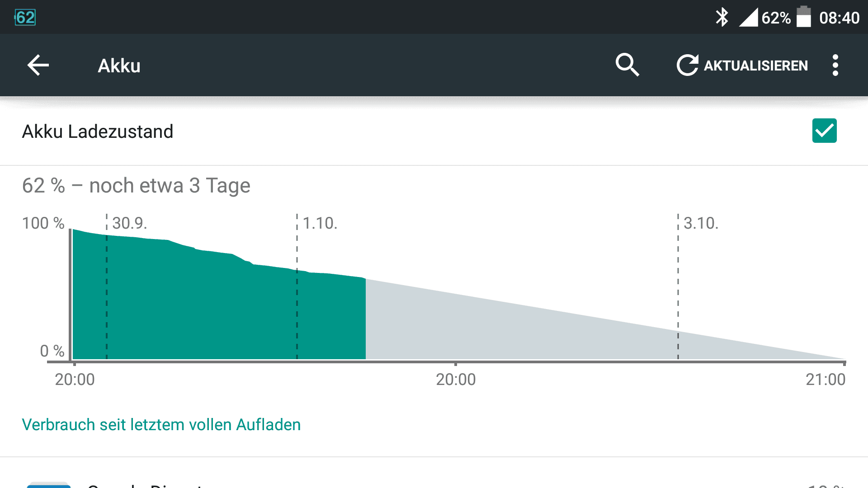Tap the 08:40 clock in status bar
This screenshot has width=868, height=488.
pos(840,18)
